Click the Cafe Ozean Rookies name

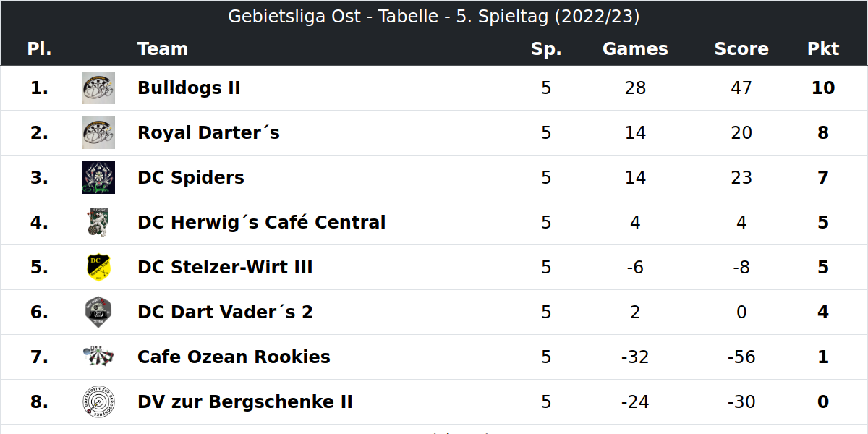pos(234,357)
